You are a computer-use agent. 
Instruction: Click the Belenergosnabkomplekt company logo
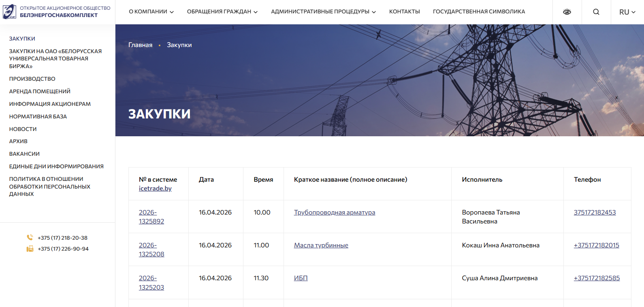click(10, 12)
